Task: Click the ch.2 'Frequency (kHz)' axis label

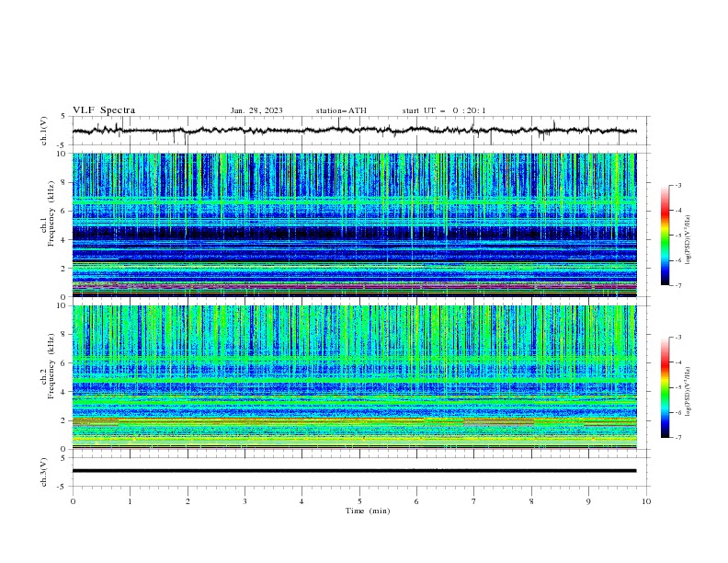Action: pyautogui.click(x=51, y=365)
